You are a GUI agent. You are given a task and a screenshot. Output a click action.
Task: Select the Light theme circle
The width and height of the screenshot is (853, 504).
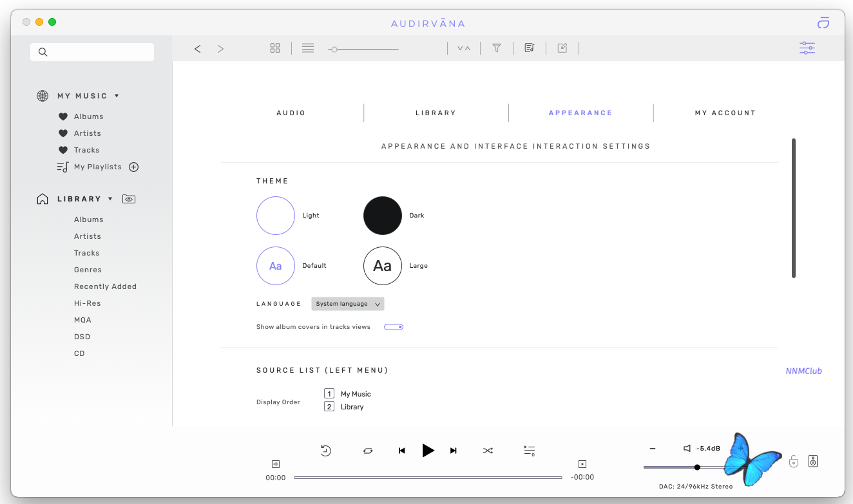coord(276,216)
